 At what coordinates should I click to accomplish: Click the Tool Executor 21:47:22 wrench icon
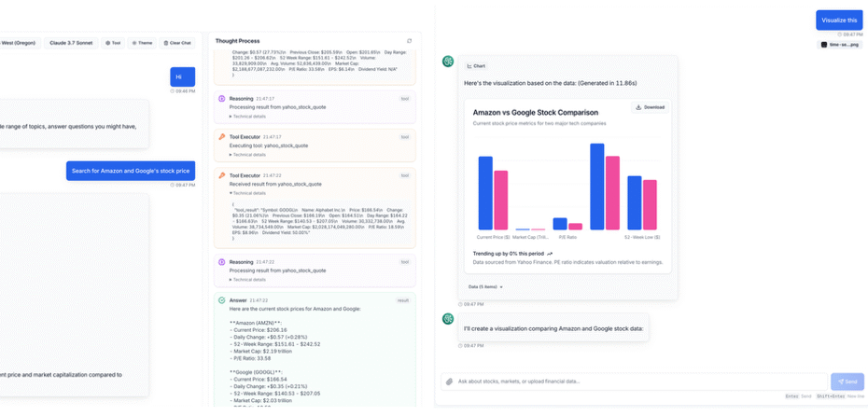pyautogui.click(x=222, y=175)
